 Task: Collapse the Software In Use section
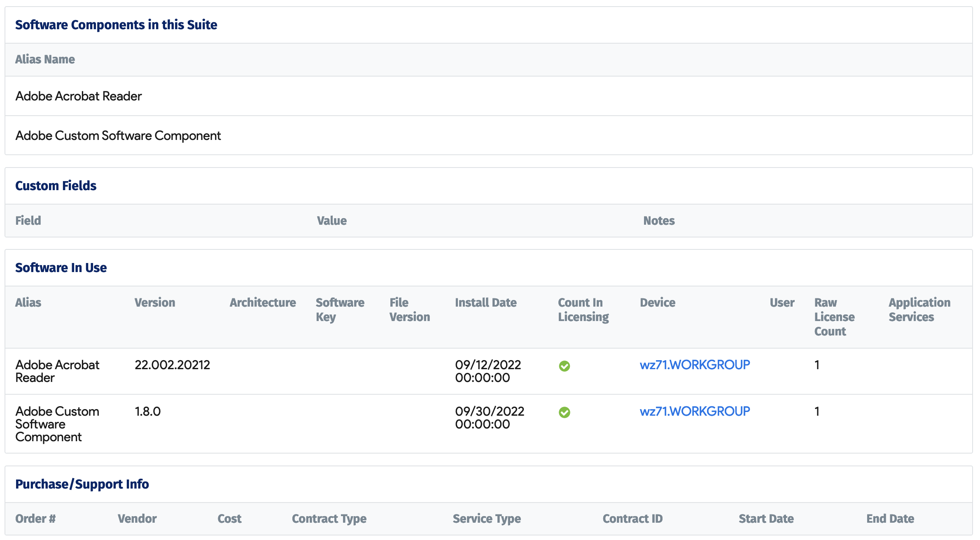tap(61, 268)
